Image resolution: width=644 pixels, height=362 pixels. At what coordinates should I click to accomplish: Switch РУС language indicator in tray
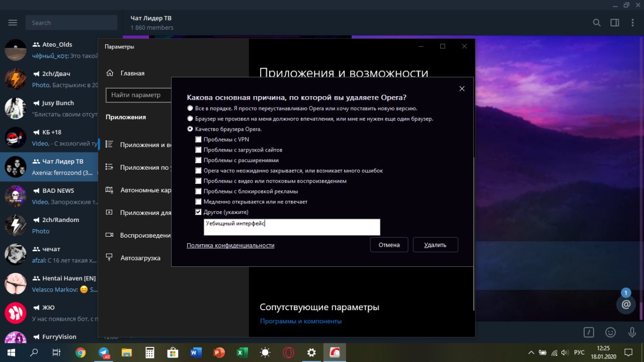point(579,352)
